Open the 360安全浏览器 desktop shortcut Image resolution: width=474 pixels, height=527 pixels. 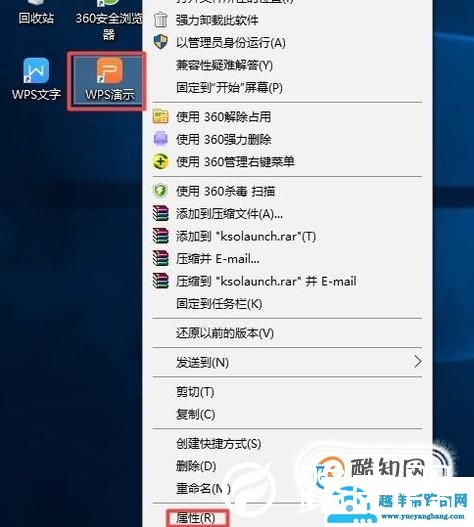coord(109,20)
